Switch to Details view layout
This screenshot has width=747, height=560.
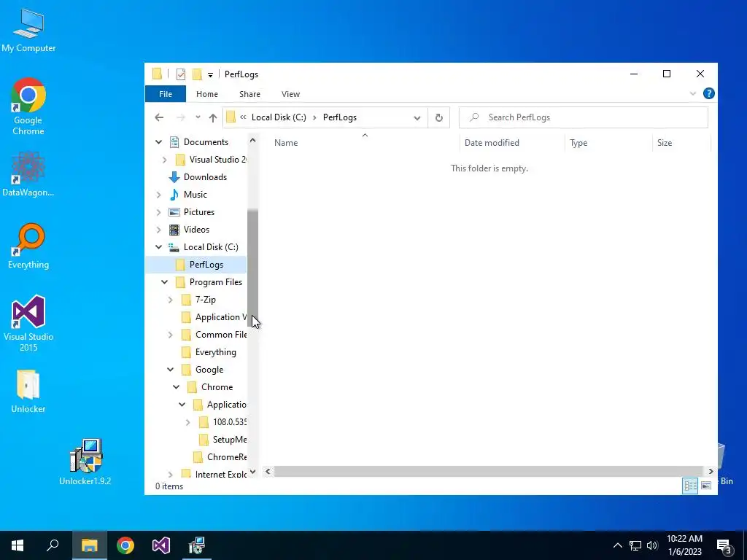click(x=690, y=486)
